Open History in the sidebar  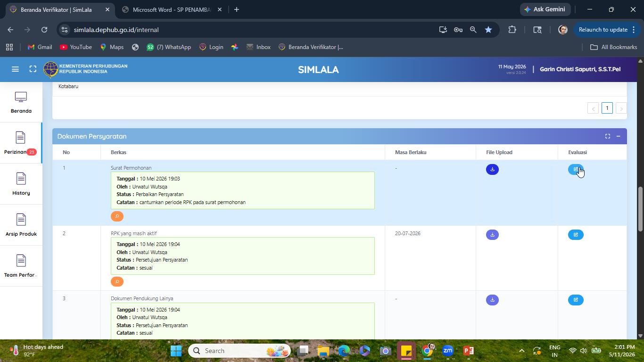(21, 184)
